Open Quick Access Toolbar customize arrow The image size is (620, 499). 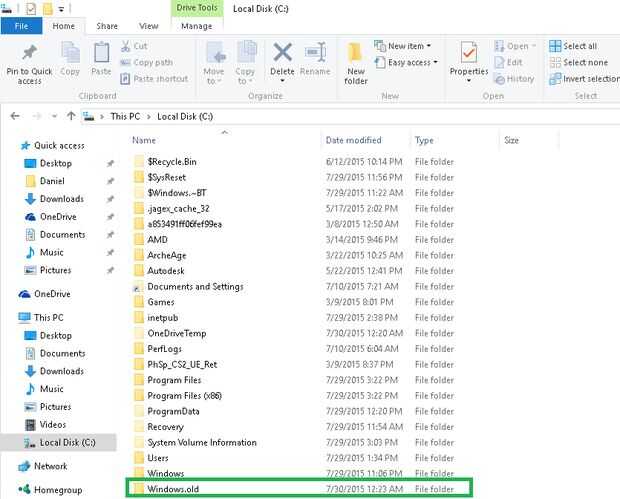[61, 9]
